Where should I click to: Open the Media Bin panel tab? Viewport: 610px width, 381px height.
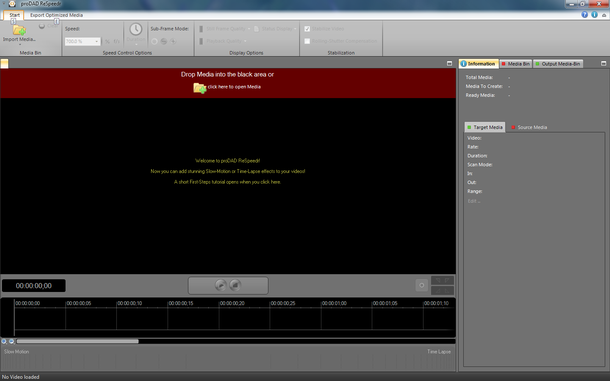pos(515,64)
